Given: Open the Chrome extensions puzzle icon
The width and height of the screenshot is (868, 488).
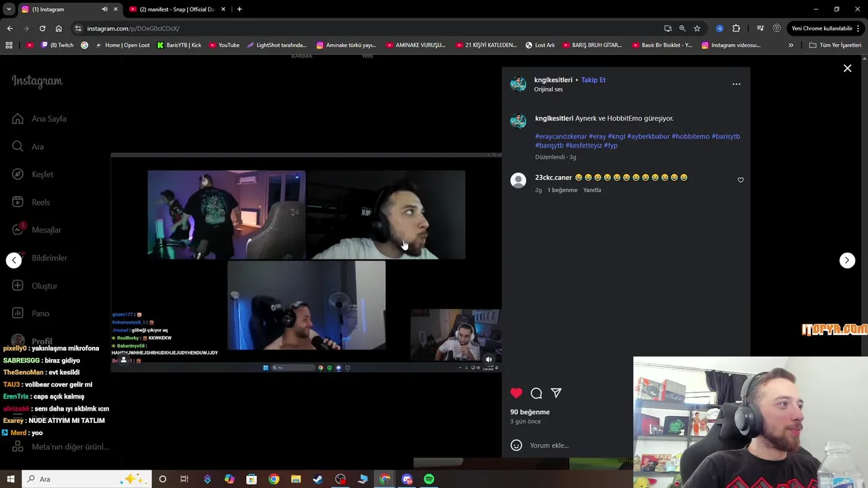Looking at the screenshot, I should (736, 28).
